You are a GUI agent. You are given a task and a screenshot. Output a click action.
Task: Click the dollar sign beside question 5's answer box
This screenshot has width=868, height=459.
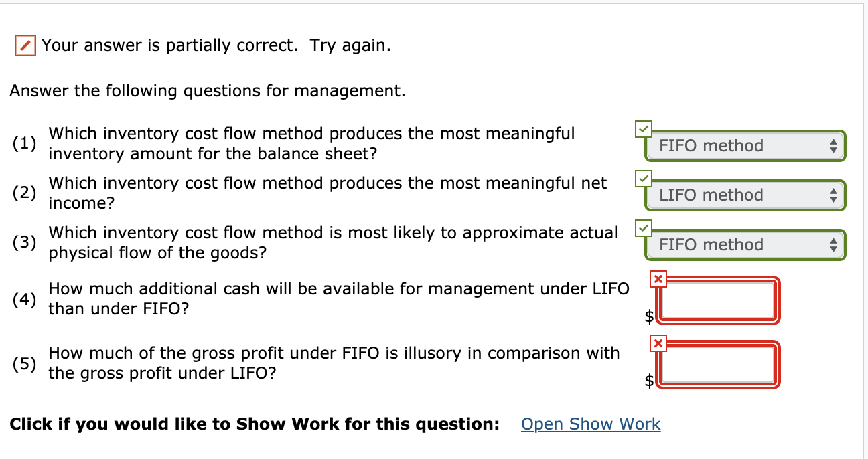click(648, 379)
